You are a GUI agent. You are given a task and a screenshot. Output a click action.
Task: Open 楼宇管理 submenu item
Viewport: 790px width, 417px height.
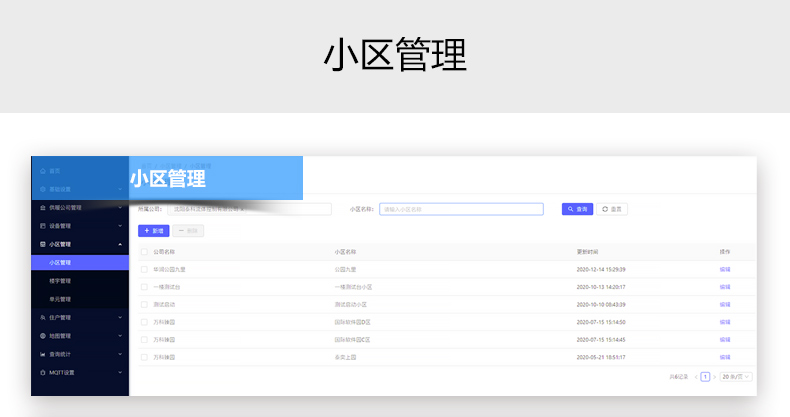[x=60, y=281]
